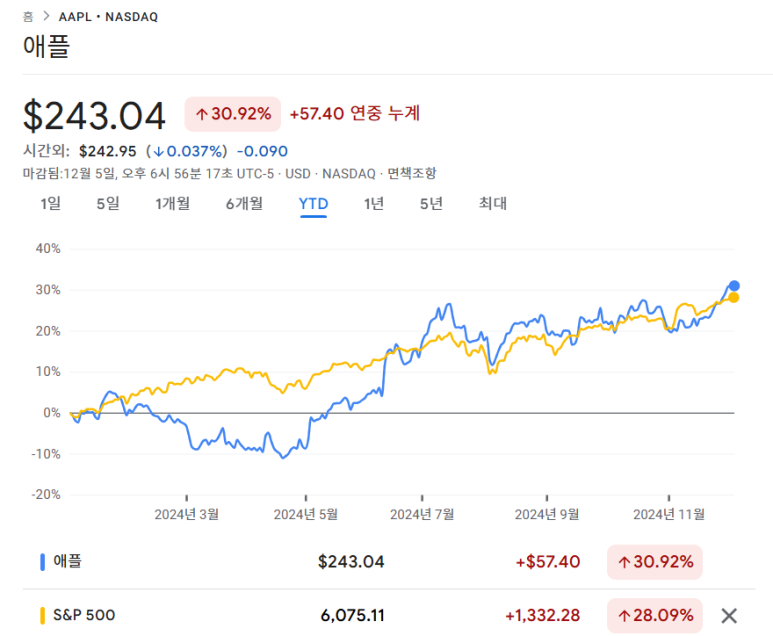The width and height of the screenshot is (773, 636).
Task: Click the -10% y-axis label
Action: coord(46,454)
